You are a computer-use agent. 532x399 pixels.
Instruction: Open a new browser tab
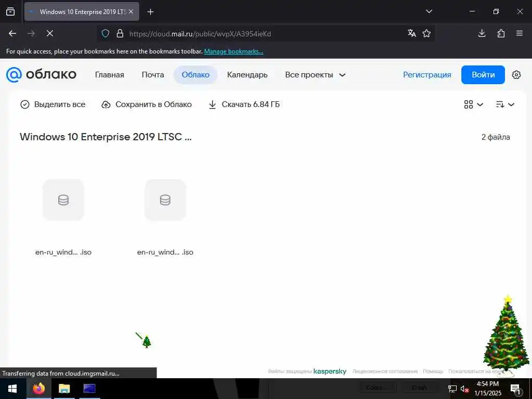[150, 12]
